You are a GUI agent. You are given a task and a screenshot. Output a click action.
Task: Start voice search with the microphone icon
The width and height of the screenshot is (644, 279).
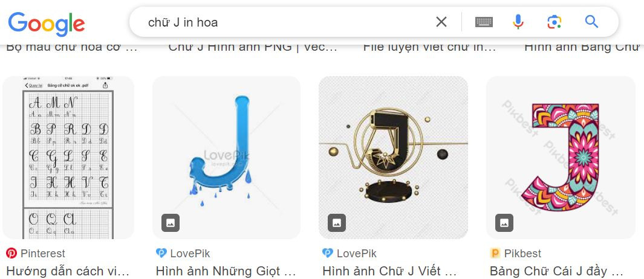(x=518, y=22)
